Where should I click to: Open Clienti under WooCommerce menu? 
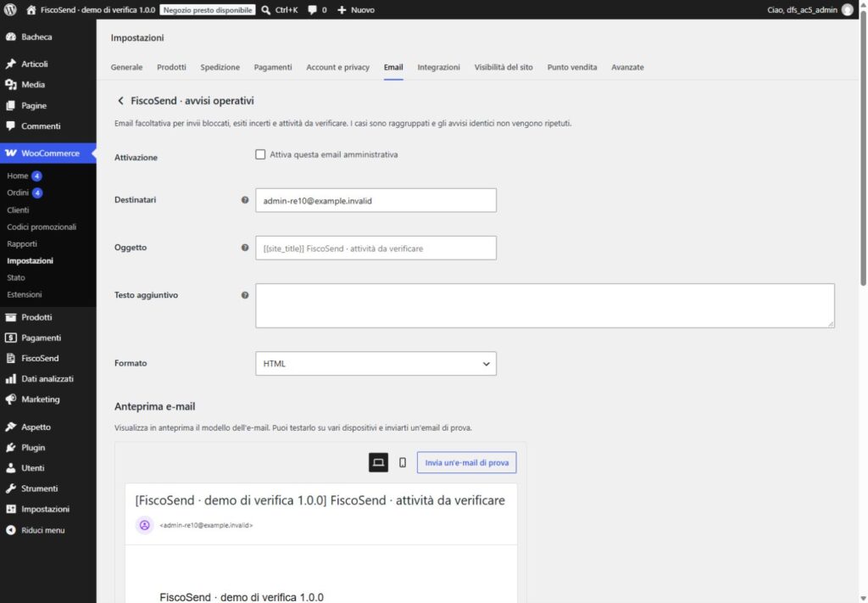pyautogui.click(x=19, y=209)
